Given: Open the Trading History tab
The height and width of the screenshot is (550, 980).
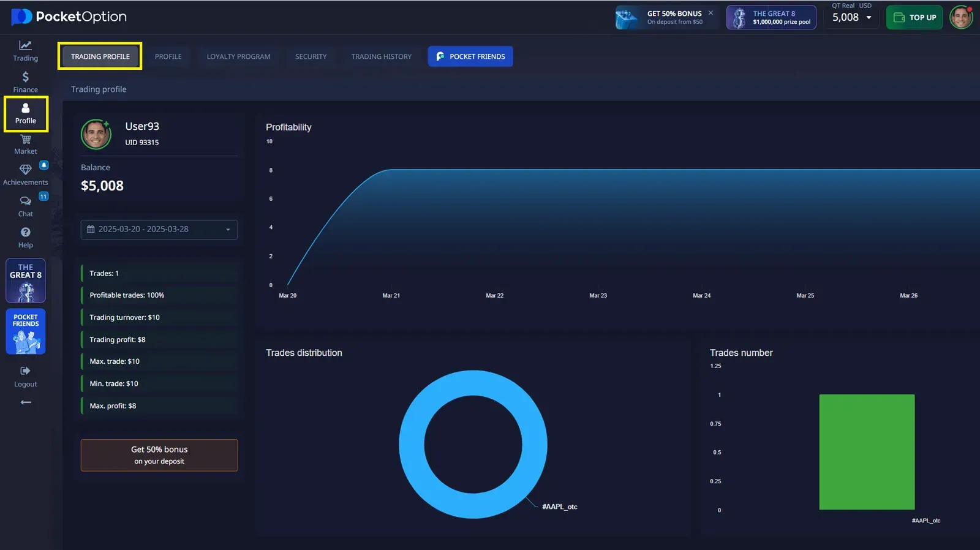Looking at the screenshot, I should click(x=381, y=56).
